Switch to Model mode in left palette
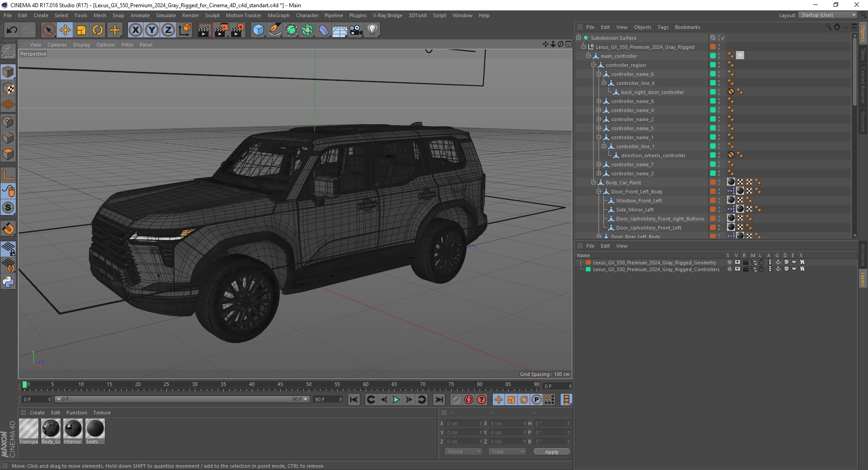The image size is (868, 470). [8, 72]
